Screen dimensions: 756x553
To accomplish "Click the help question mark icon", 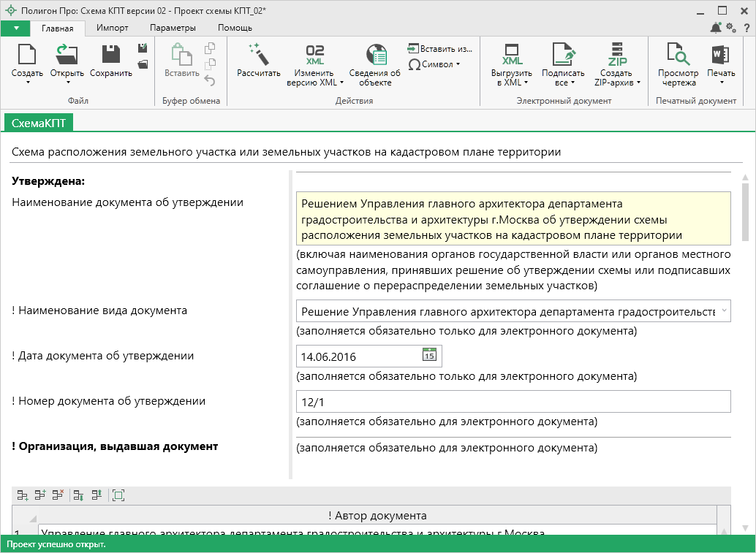I will (746, 28).
